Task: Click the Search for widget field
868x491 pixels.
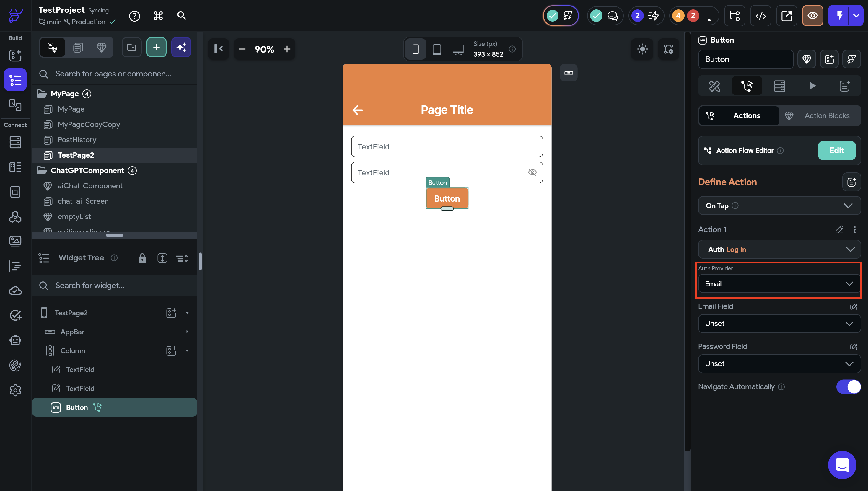Action: [x=115, y=285]
